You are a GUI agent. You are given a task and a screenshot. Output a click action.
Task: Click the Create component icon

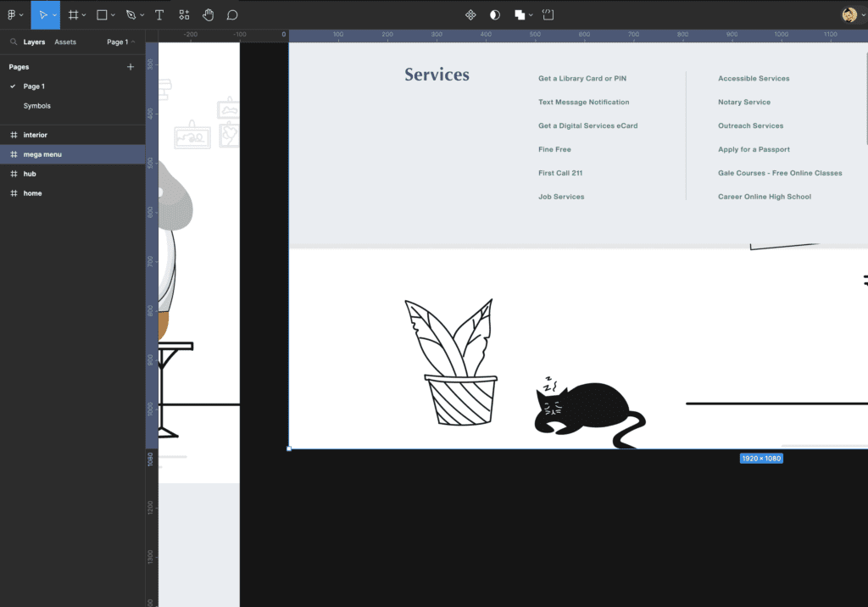(471, 14)
